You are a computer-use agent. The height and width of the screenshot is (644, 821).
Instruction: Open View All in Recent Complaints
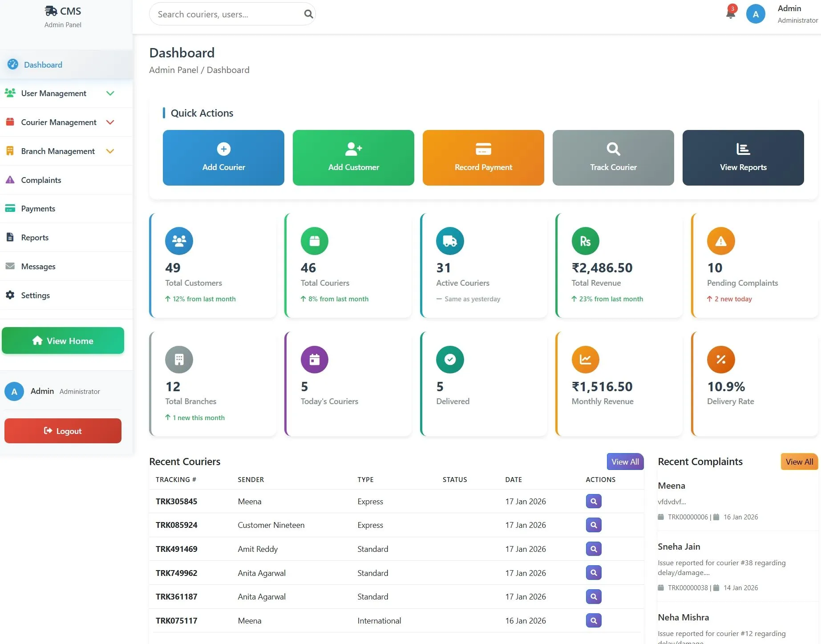coord(799,462)
